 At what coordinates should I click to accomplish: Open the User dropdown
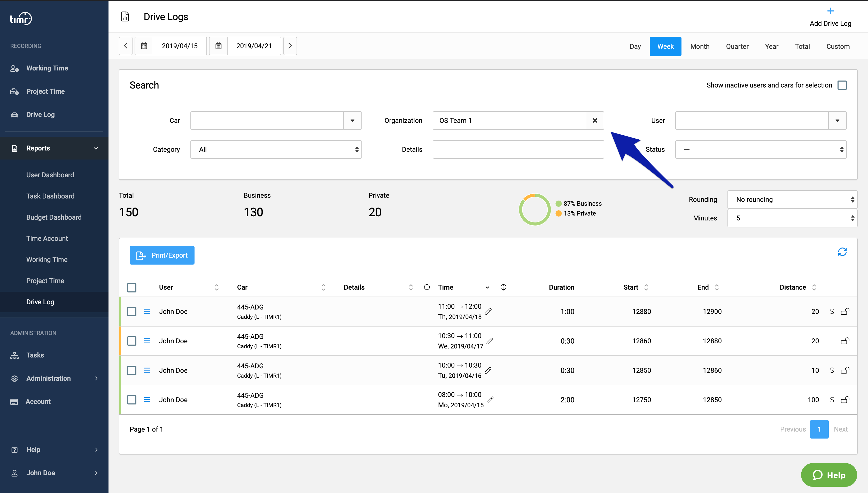pyautogui.click(x=837, y=121)
